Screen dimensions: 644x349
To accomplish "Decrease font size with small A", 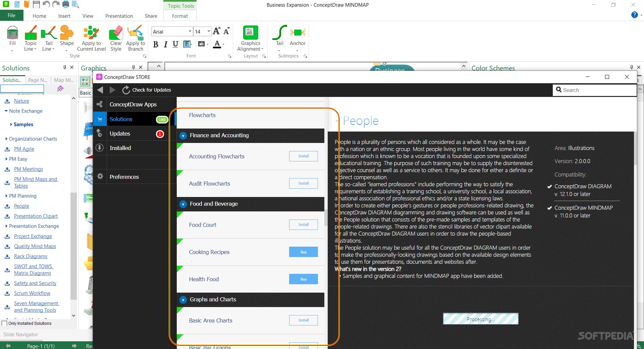I will 226,31.
